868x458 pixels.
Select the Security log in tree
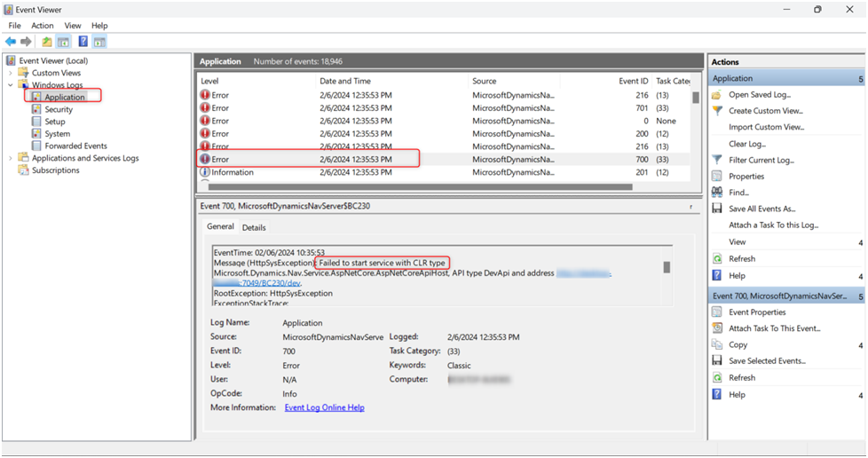pyautogui.click(x=59, y=109)
